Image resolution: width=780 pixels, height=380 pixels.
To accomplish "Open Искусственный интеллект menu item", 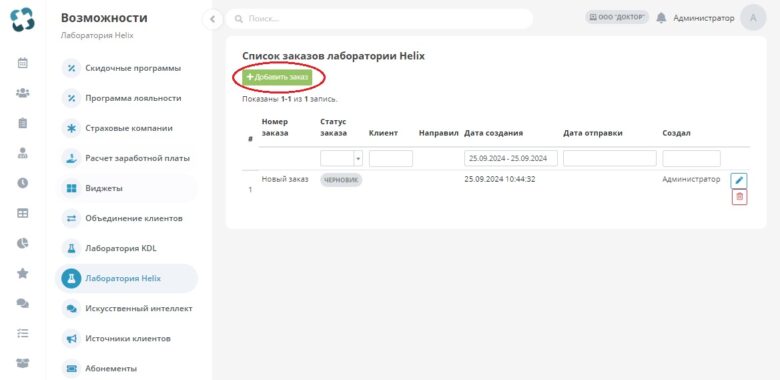I will (126, 308).
